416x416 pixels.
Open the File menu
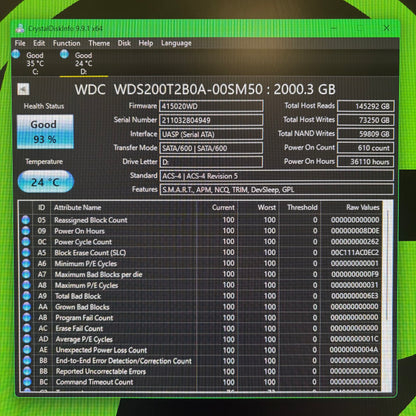[20, 43]
